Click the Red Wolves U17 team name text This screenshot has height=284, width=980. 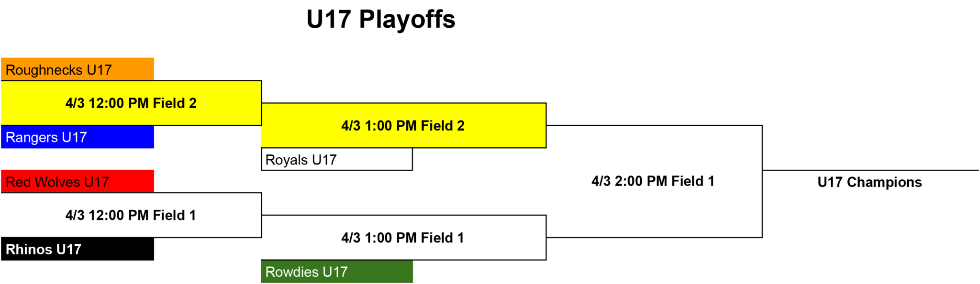[x=57, y=182]
